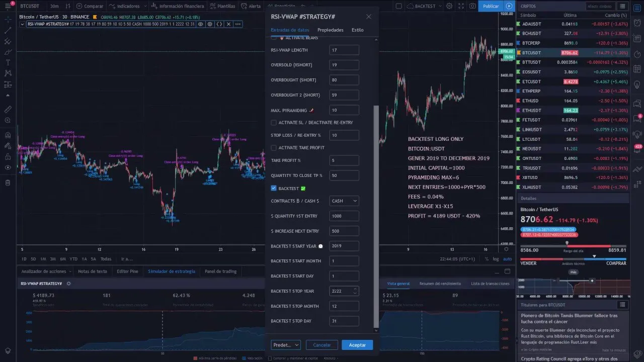644x362 pixels.
Task: Click Cancelar button
Action: (x=322, y=345)
